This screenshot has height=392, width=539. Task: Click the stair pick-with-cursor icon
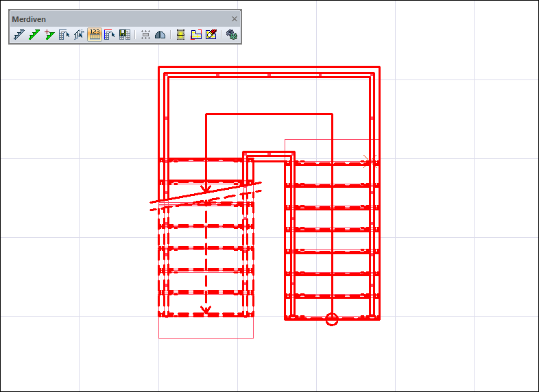click(79, 35)
